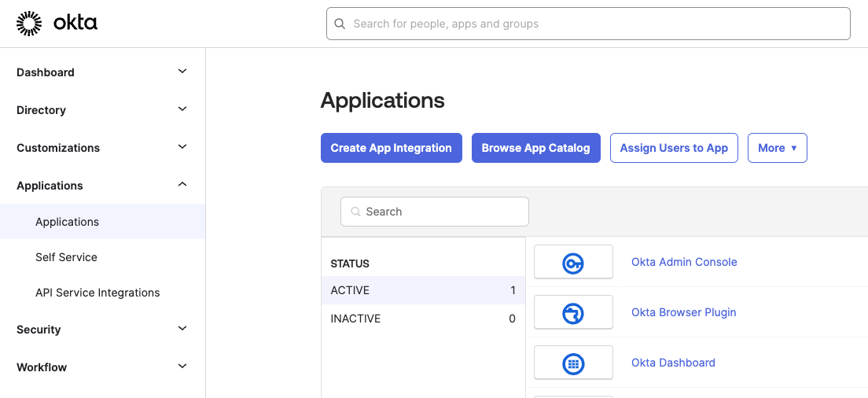
Task: Open the Okta Dashboard grid icon
Action: pyautogui.click(x=573, y=363)
